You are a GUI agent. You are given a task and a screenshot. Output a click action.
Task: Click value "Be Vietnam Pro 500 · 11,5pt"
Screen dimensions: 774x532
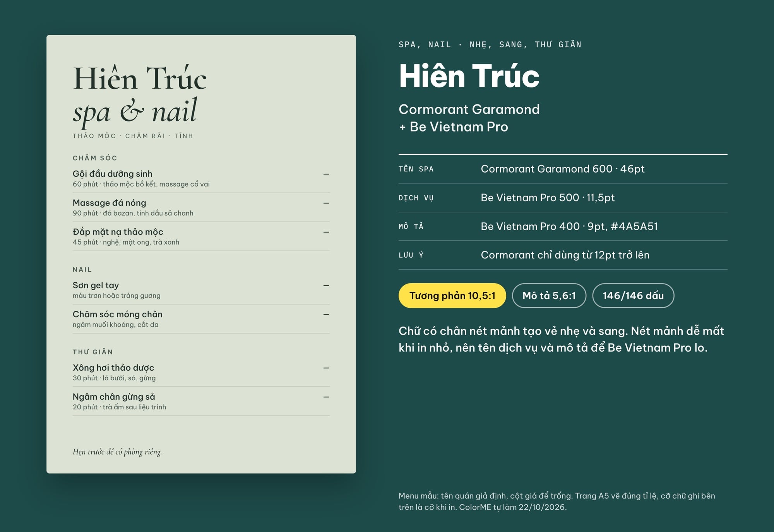pos(548,198)
